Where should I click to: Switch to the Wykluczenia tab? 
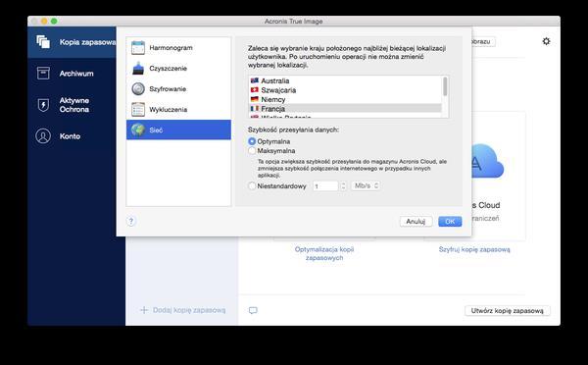click(x=178, y=110)
